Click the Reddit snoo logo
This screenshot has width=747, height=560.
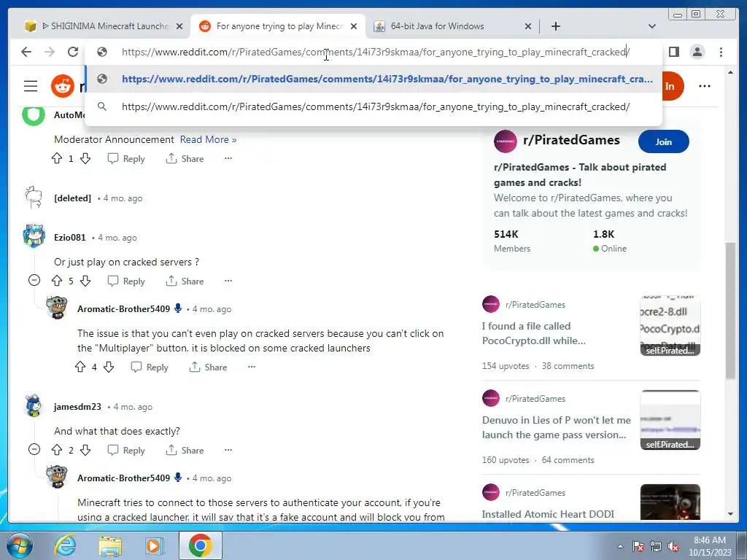click(x=63, y=86)
